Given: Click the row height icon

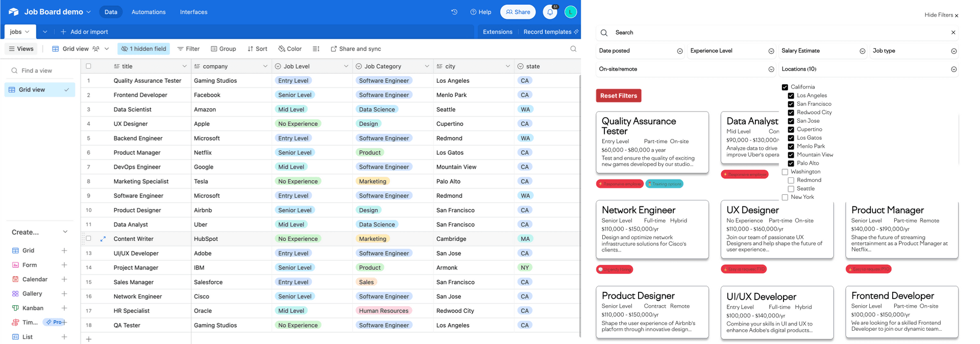Looking at the screenshot, I should [316, 49].
